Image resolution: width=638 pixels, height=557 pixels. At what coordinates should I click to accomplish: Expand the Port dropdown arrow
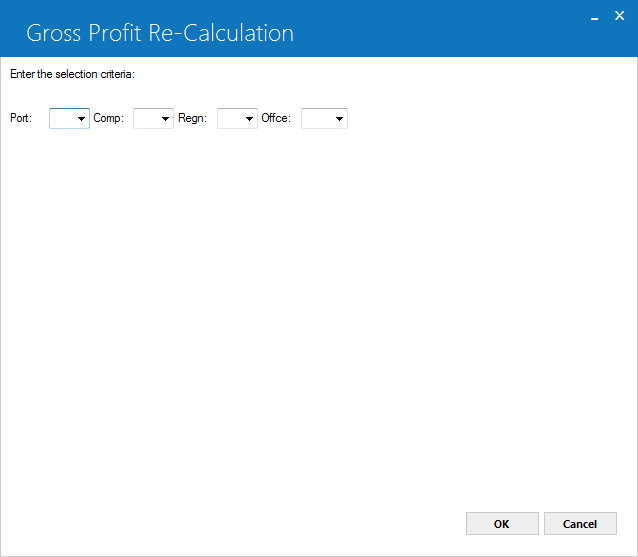[81, 119]
